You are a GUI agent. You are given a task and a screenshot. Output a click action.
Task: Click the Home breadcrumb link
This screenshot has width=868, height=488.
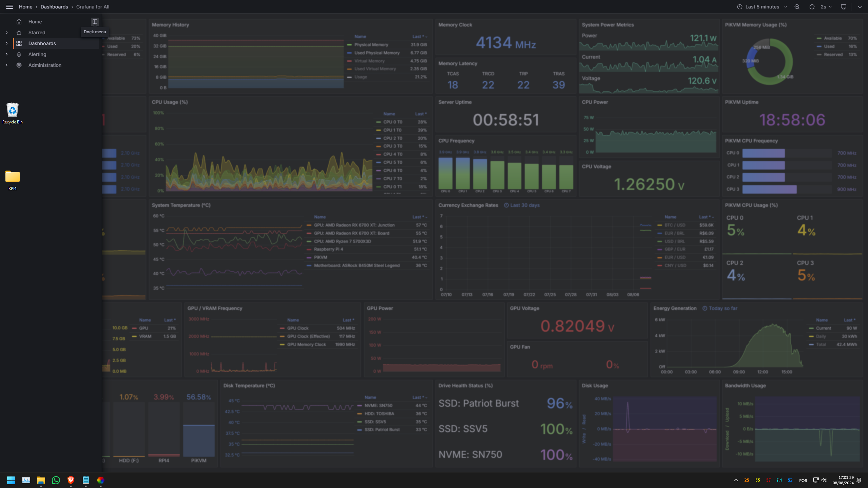pyautogui.click(x=25, y=7)
